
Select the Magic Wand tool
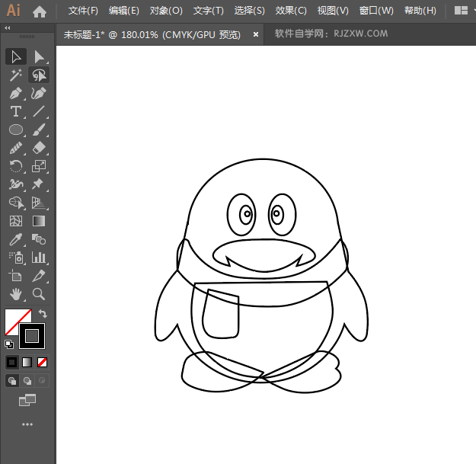[x=15, y=75]
